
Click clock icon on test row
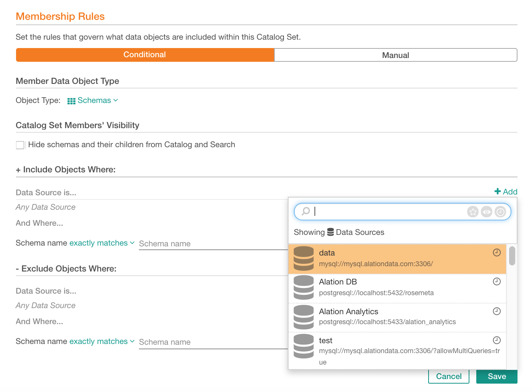[x=497, y=340]
